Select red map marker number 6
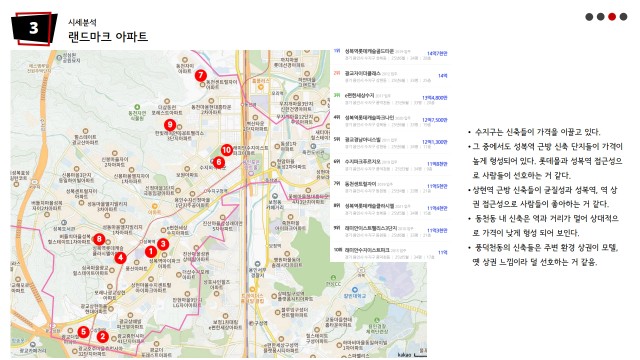The width and height of the screenshot is (640, 360). (219, 162)
